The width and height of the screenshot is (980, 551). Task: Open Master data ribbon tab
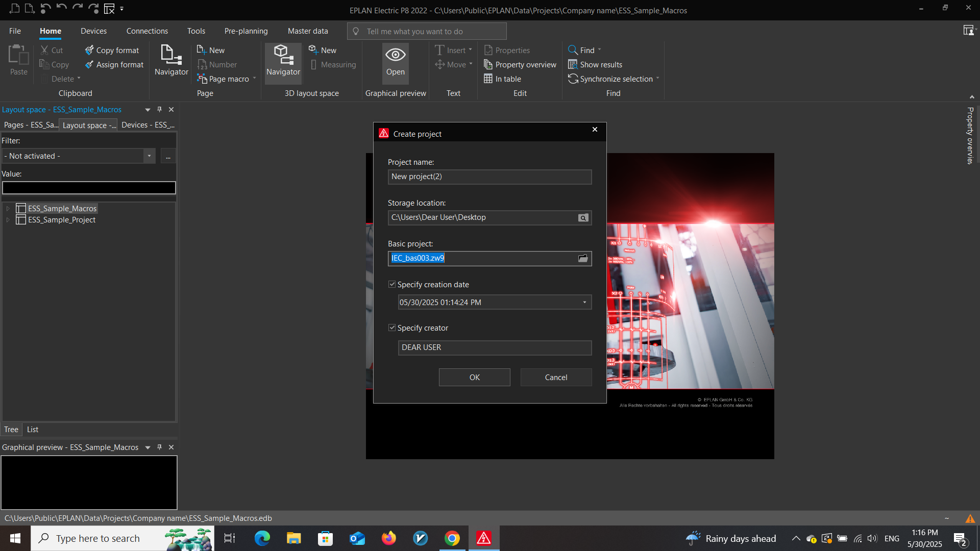click(308, 31)
